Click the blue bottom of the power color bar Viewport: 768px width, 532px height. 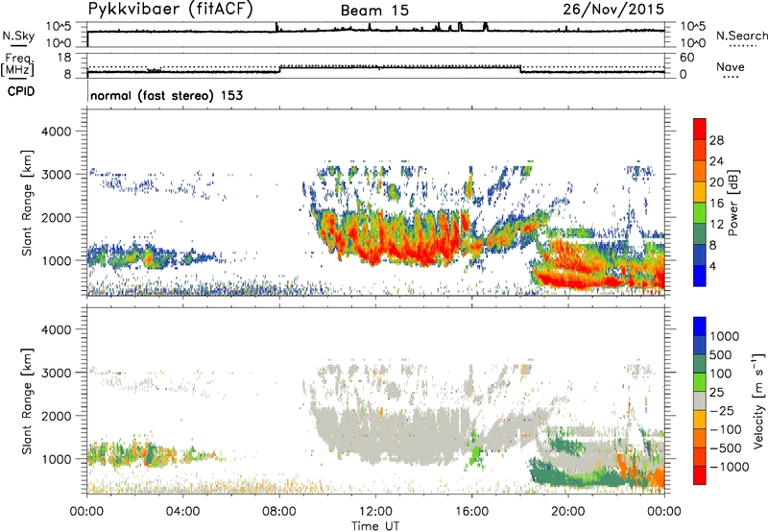click(x=700, y=276)
